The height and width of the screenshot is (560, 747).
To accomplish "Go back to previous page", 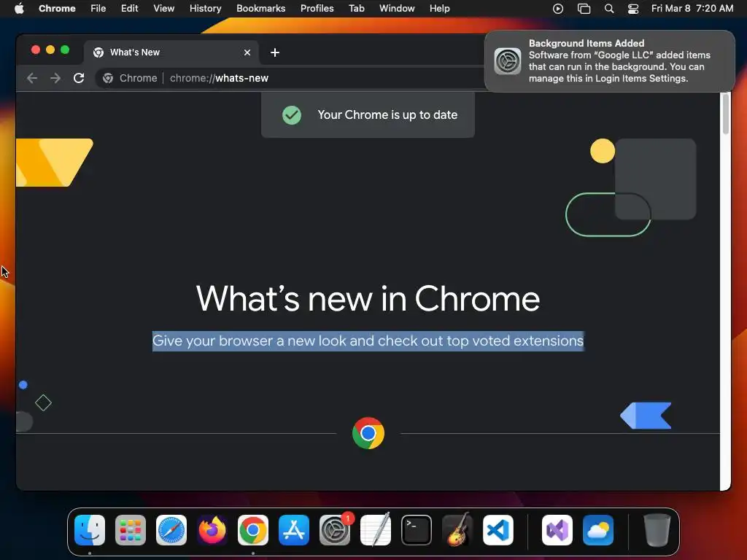I will pos(32,78).
